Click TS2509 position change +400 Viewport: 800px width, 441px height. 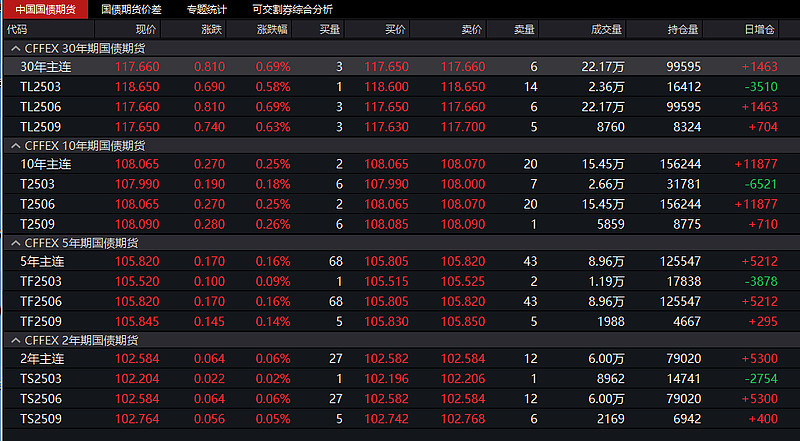pyautogui.click(x=763, y=419)
